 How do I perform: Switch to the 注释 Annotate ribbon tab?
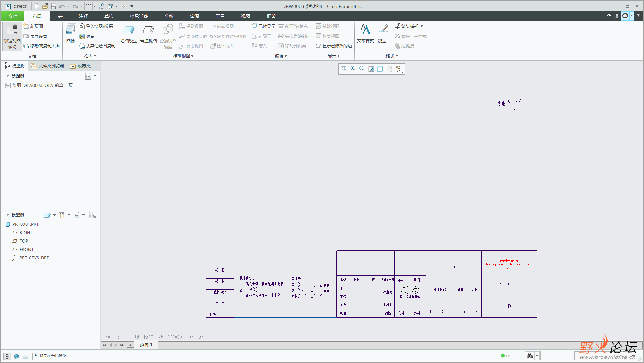84,16
